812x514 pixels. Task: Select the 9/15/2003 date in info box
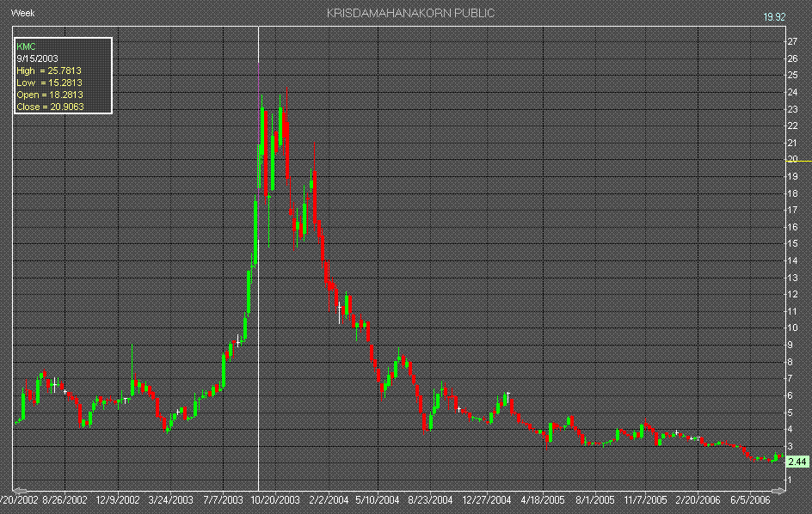point(37,58)
